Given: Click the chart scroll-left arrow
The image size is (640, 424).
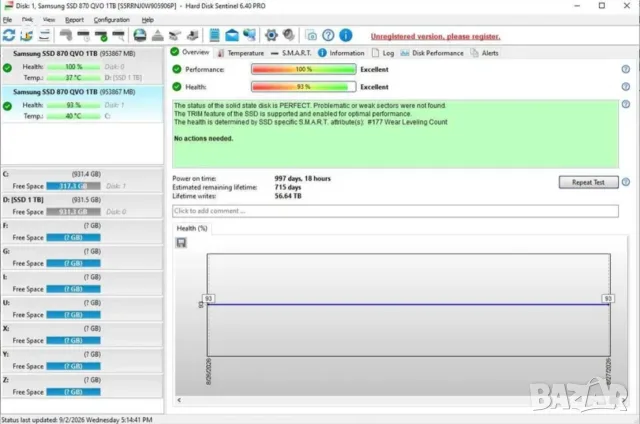Looking at the screenshot, I should pyautogui.click(x=179, y=400).
